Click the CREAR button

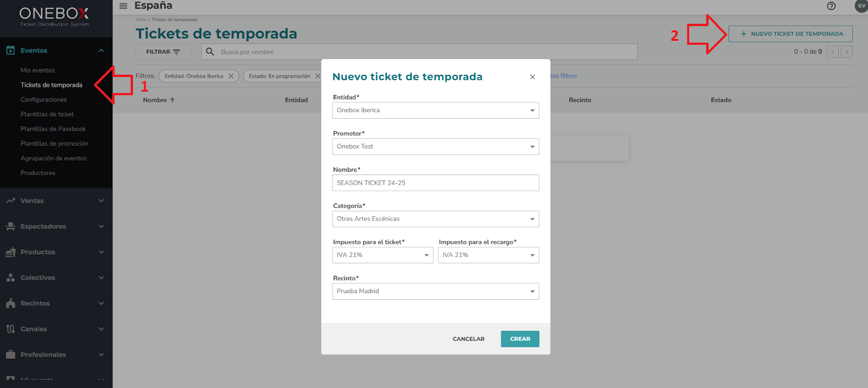(520, 339)
